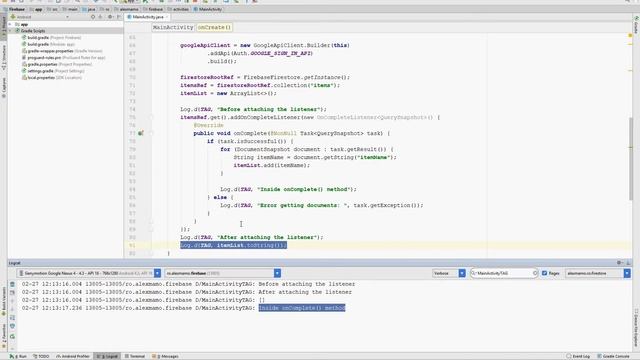Open Logcat panel settings gear
Viewport: 640px width, 360px height.
coord(619,263)
